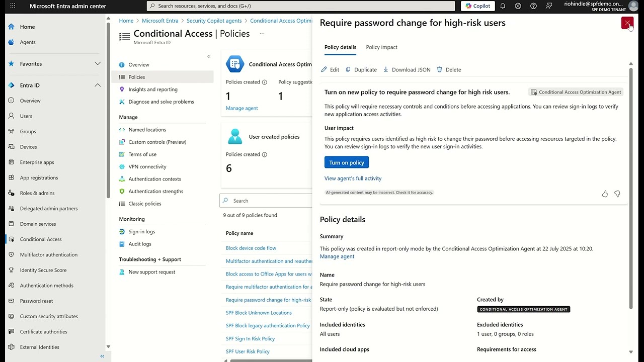Open Custom security attributes

click(49, 317)
